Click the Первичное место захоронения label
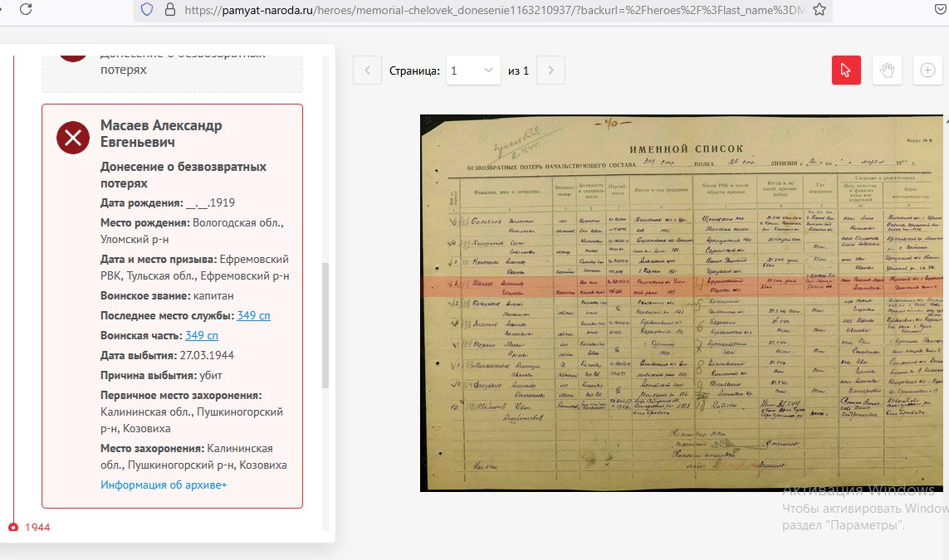This screenshot has width=949, height=560. (x=181, y=395)
